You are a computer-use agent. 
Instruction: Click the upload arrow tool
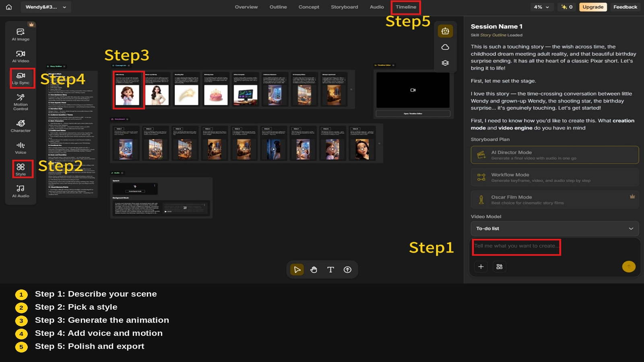tap(347, 269)
